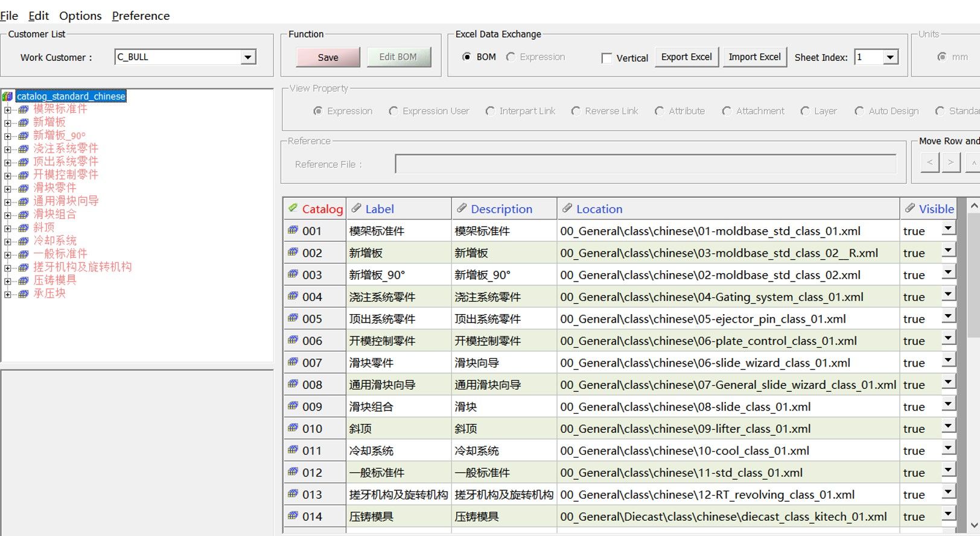
Task: Open the File menu
Action: coord(9,16)
